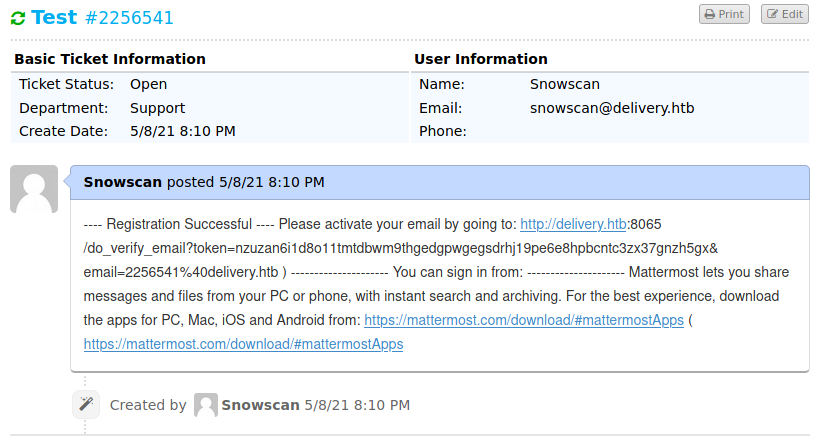Click small avatar next to Created by
This screenshot has width=818, height=444.
(206, 405)
